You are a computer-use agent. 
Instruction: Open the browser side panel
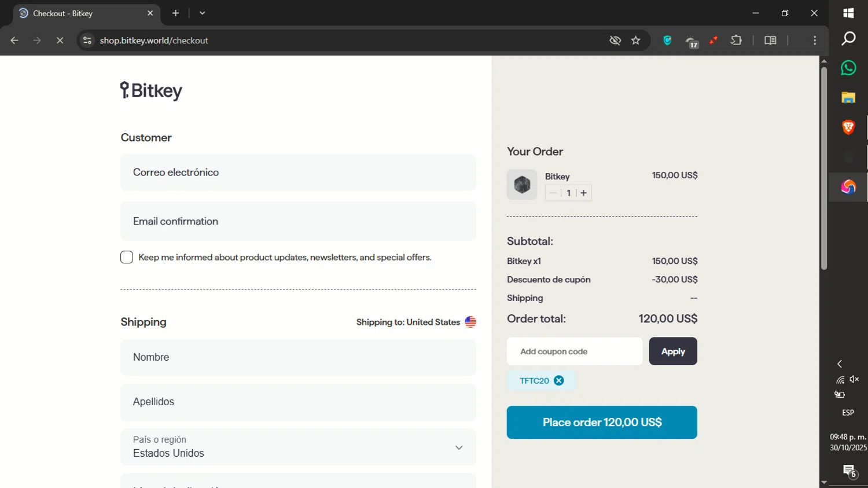point(770,41)
